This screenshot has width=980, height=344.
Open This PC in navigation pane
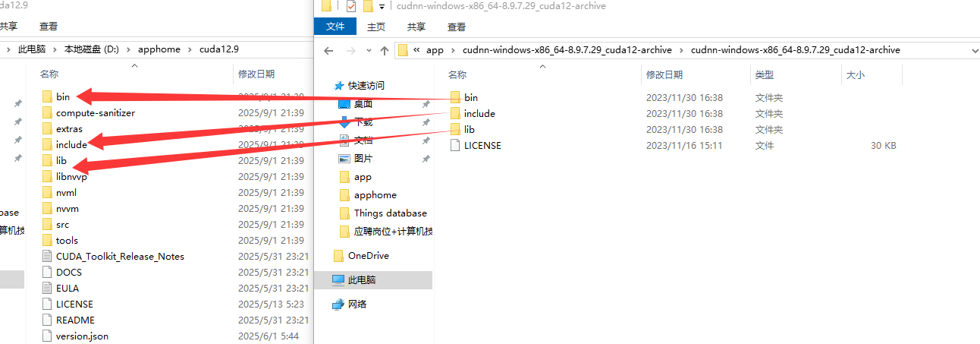click(354, 279)
